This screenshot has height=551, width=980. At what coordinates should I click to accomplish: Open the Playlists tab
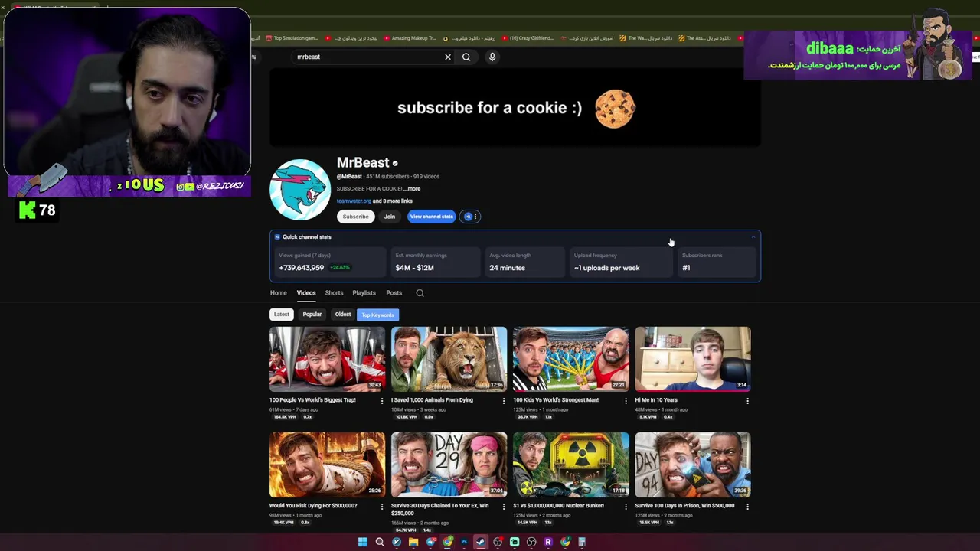coord(364,293)
